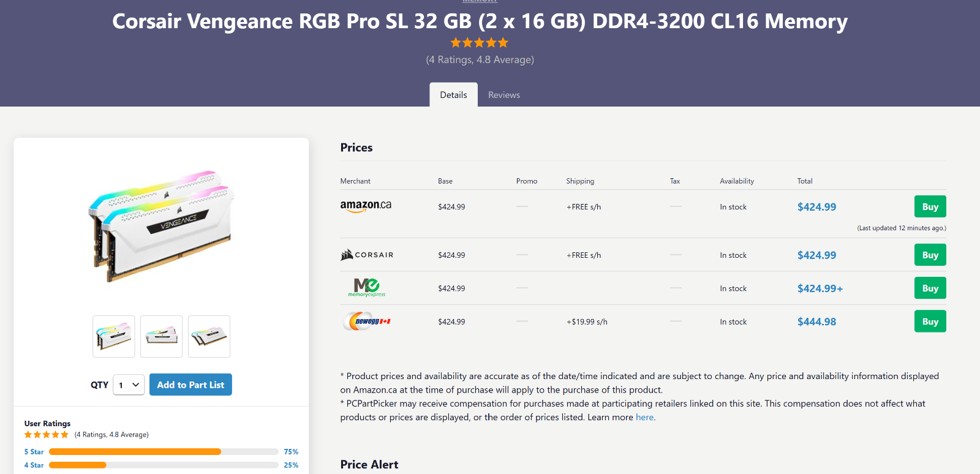Click header '(4 Ratings, 4.8 Average)' text
This screenshot has height=474, width=980.
[x=480, y=59]
